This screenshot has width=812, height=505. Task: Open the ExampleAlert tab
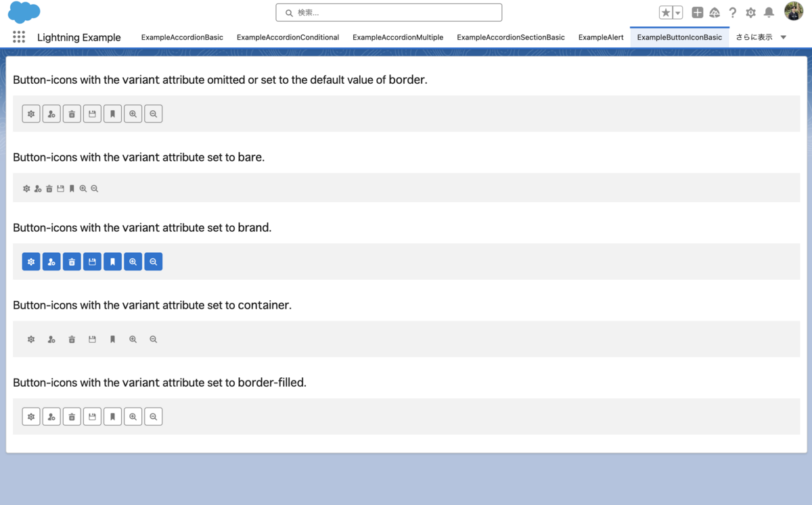[x=601, y=37]
